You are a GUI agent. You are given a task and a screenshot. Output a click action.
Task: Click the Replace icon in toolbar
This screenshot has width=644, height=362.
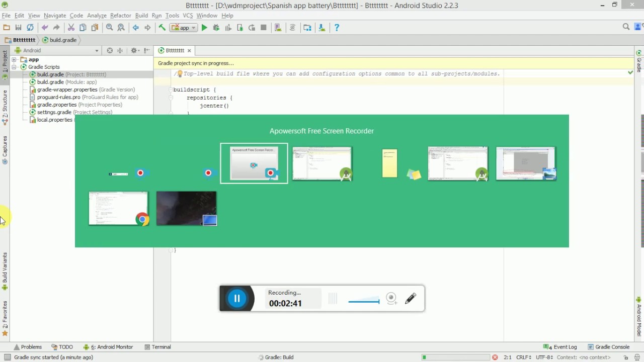tap(121, 28)
